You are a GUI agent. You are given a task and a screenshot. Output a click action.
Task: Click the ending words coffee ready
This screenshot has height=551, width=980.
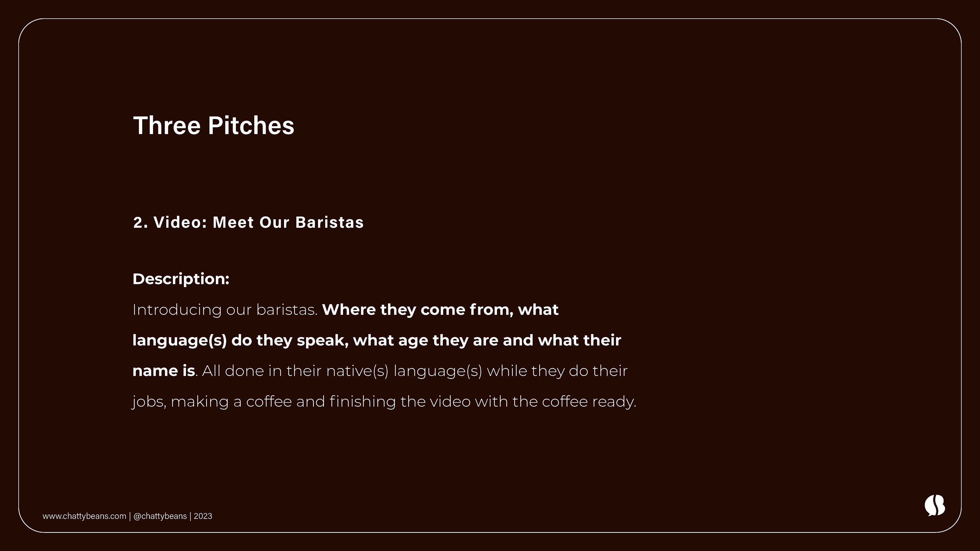tap(589, 402)
